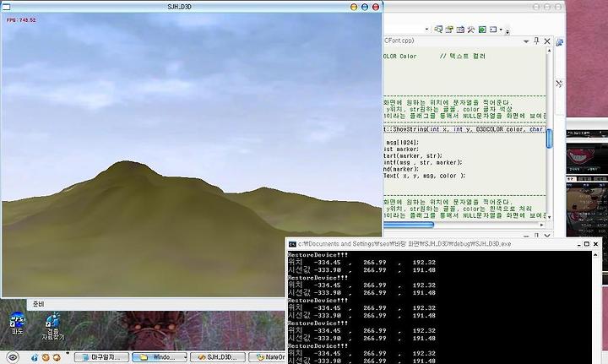Viewport: 608px width, 364px height.
Task: Click the first orange quick launch icon
Action: [x=46, y=357]
